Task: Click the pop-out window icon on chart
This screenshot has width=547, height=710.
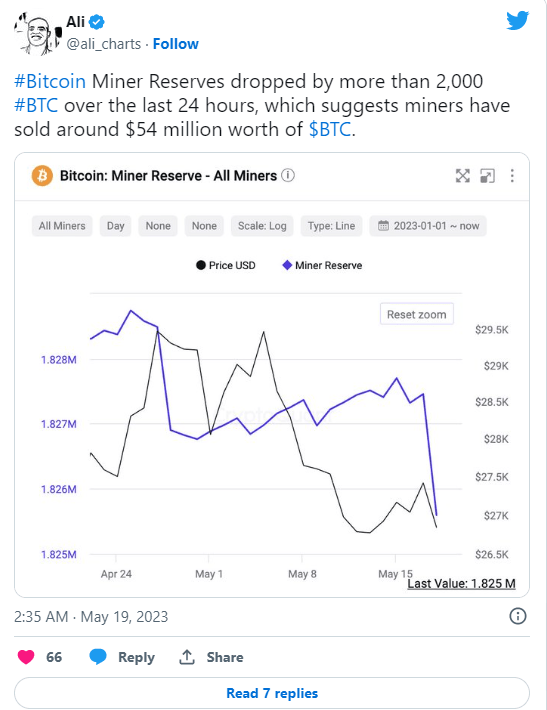Action: tap(487, 176)
